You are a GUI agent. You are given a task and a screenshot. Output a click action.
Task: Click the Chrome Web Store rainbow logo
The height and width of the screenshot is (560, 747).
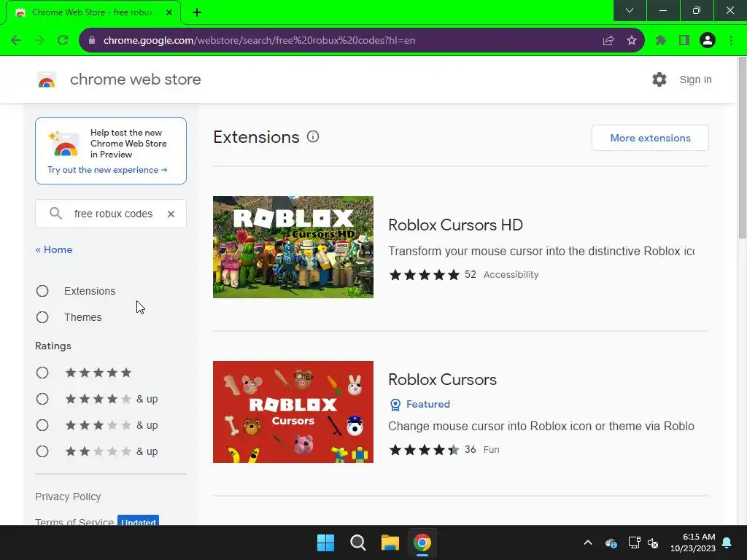[x=47, y=79]
